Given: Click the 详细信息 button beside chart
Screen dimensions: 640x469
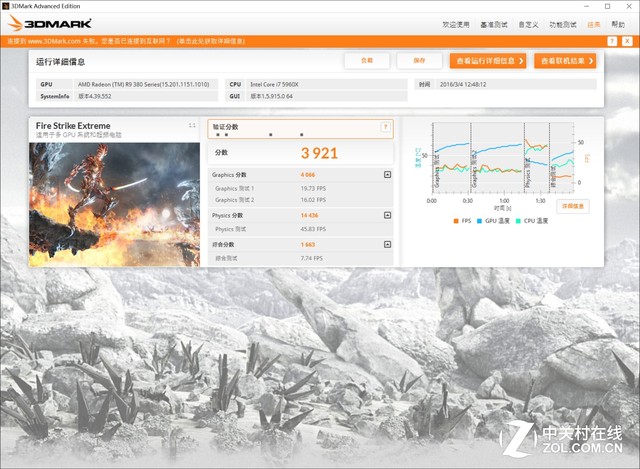Looking at the screenshot, I should coord(573,205).
